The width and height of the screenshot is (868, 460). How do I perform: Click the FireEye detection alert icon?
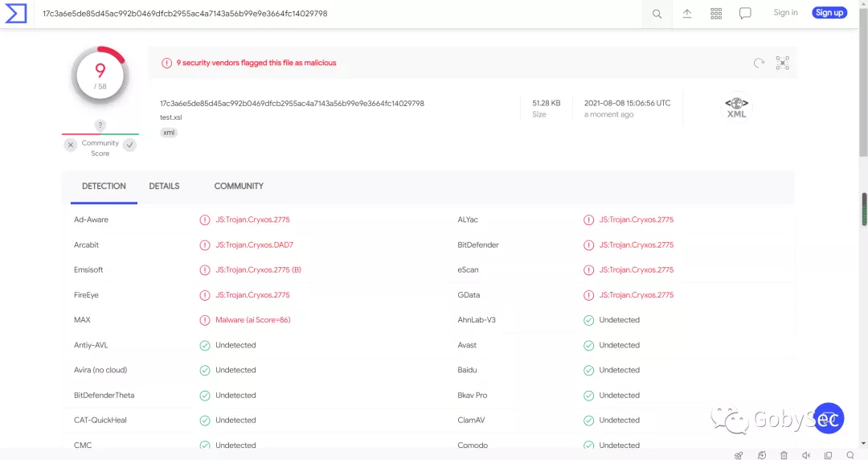click(205, 295)
